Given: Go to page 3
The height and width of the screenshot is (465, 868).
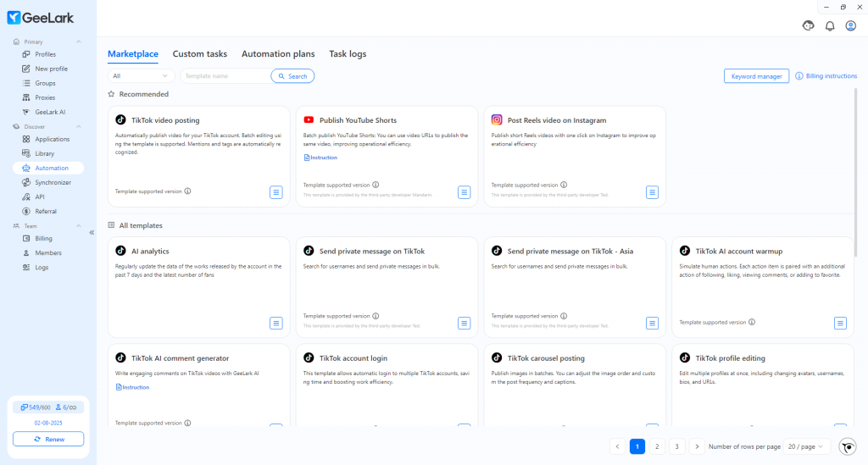Looking at the screenshot, I should tap(676, 446).
